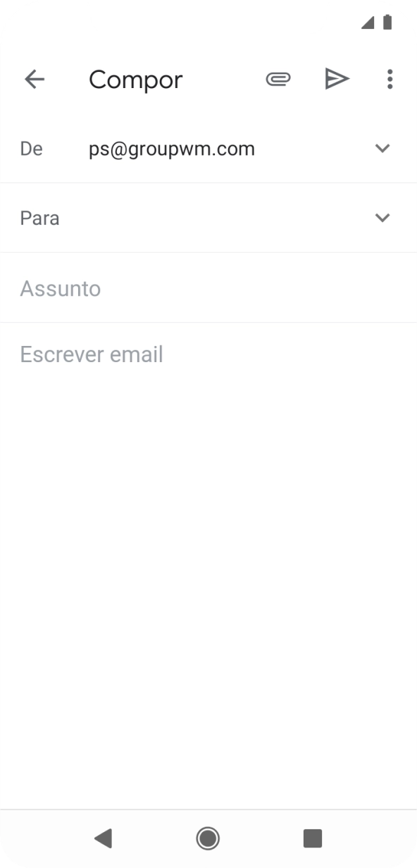Focus the Assunto subject field
417x868 pixels.
pos(208,288)
